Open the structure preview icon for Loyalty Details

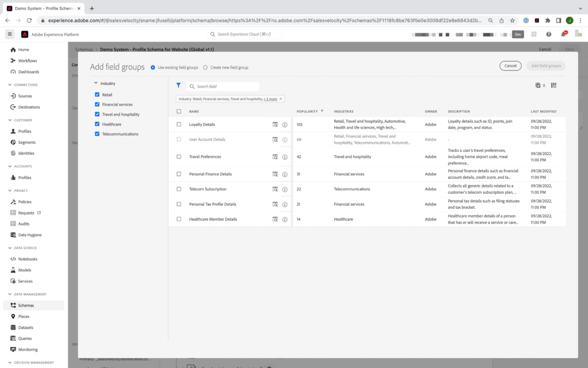(275, 125)
